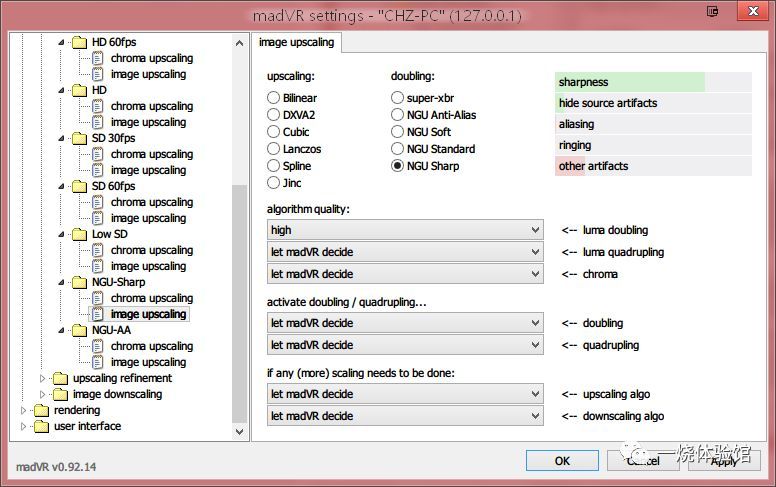Screen dimensions: 776x487
Task: Click the OK button
Action: pyautogui.click(x=562, y=461)
